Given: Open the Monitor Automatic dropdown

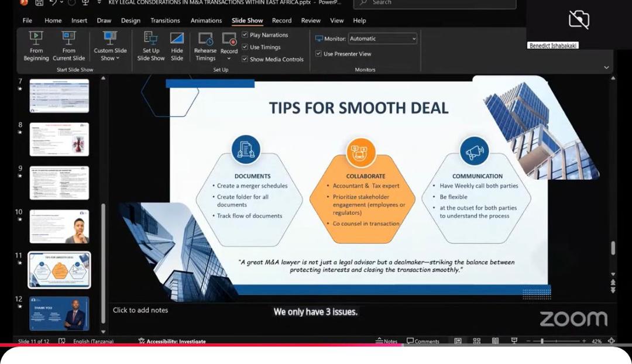Looking at the screenshot, I should click(x=383, y=39).
